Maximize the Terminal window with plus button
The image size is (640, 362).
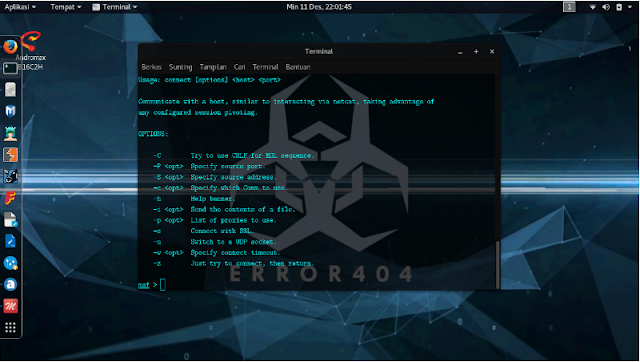(x=476, y=51)
